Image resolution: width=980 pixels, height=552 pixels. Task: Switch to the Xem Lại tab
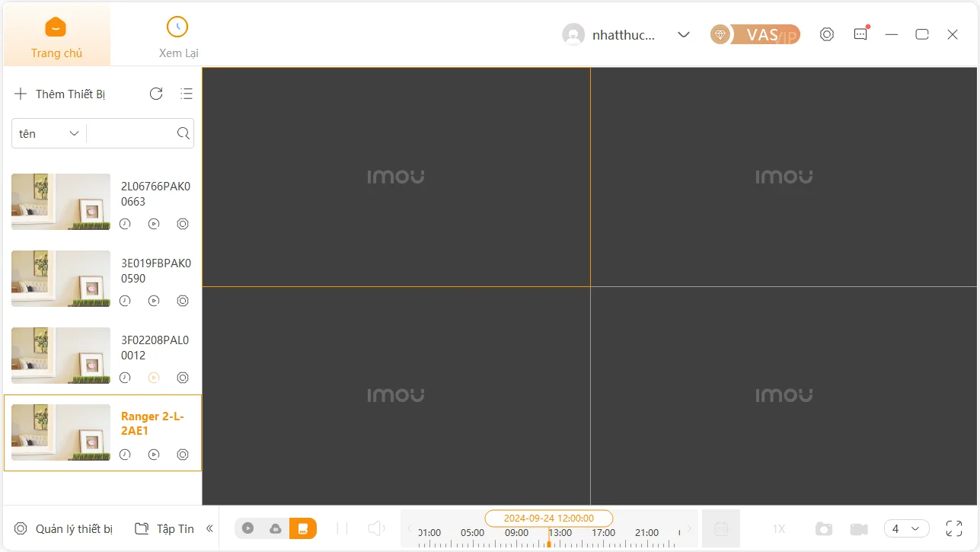(178, 36)
